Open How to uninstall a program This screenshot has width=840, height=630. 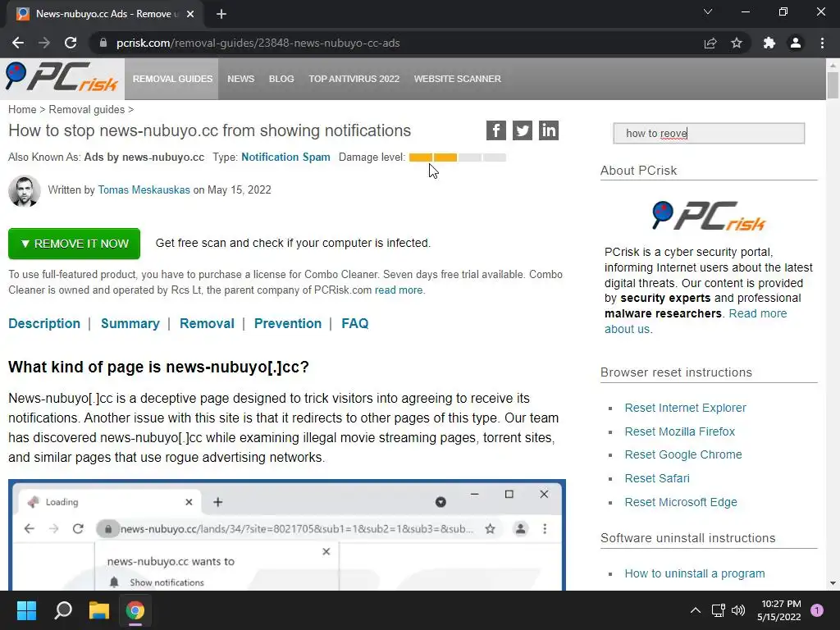695,573
